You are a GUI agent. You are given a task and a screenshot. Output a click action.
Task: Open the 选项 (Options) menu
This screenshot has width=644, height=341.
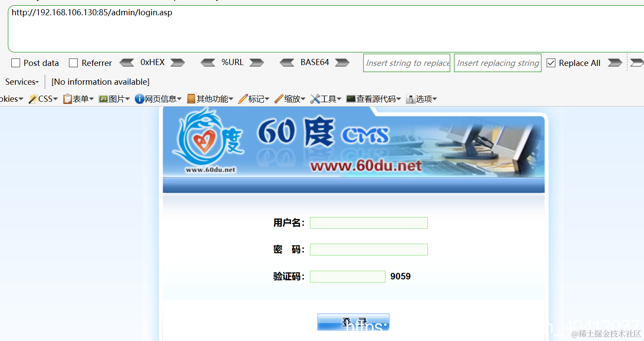coord(422,99)
